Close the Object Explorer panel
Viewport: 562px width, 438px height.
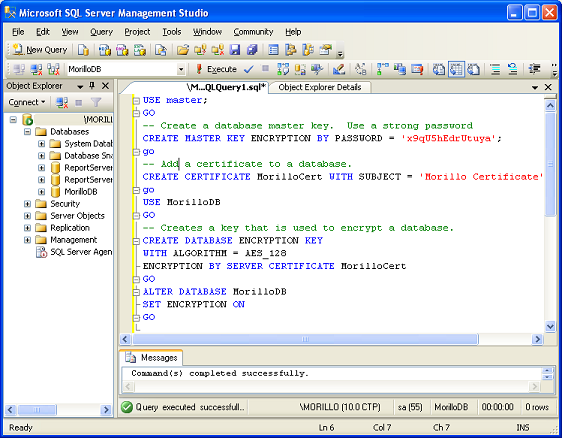click(x=105, y=86)
